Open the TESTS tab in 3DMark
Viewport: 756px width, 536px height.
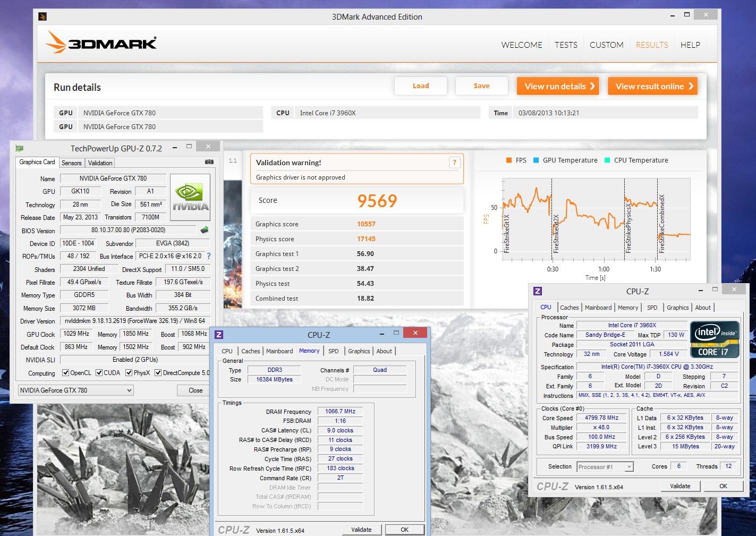566,45
